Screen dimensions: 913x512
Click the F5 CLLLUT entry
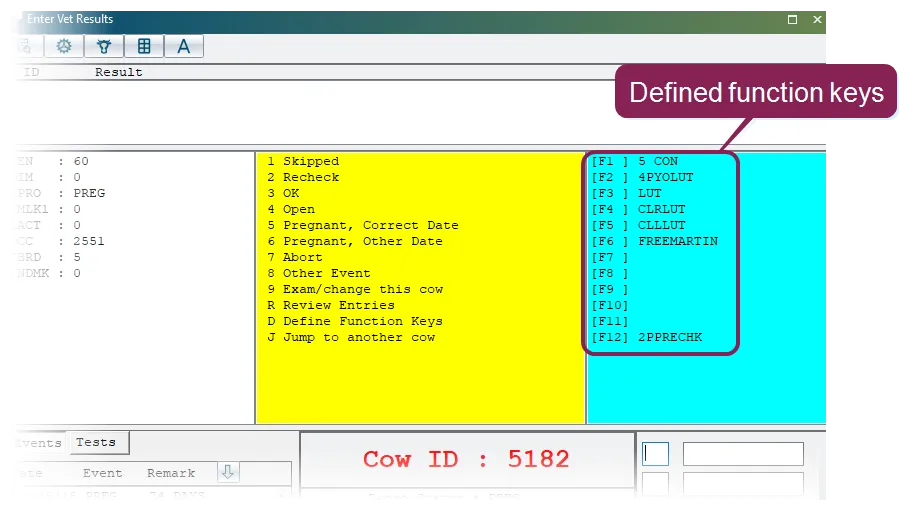[638, 225]
